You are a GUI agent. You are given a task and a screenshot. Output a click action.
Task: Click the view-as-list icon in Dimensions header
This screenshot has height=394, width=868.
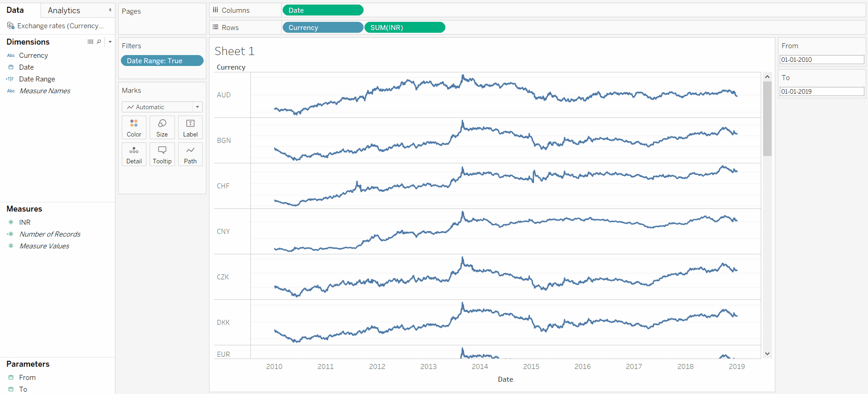90,42
